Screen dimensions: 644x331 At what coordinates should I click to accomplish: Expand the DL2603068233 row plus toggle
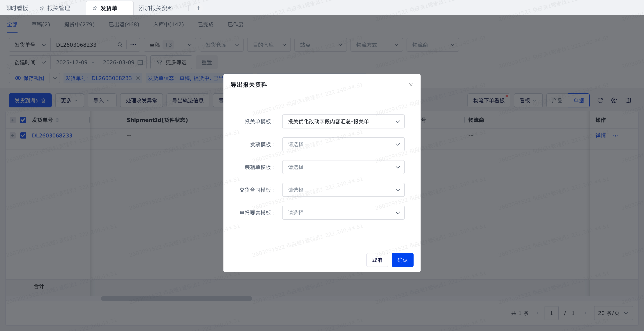pyautogui.click(x=12, y=135)
